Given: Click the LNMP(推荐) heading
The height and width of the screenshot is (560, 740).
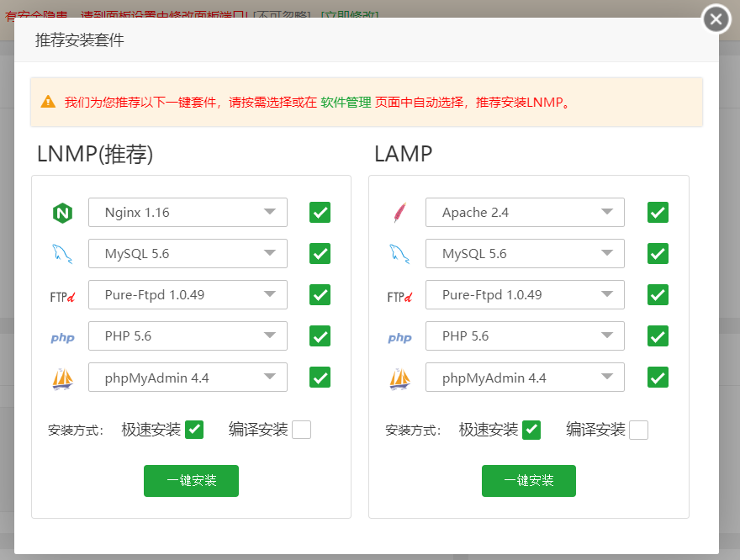Looking at the screenshot, I should point(95,154).
